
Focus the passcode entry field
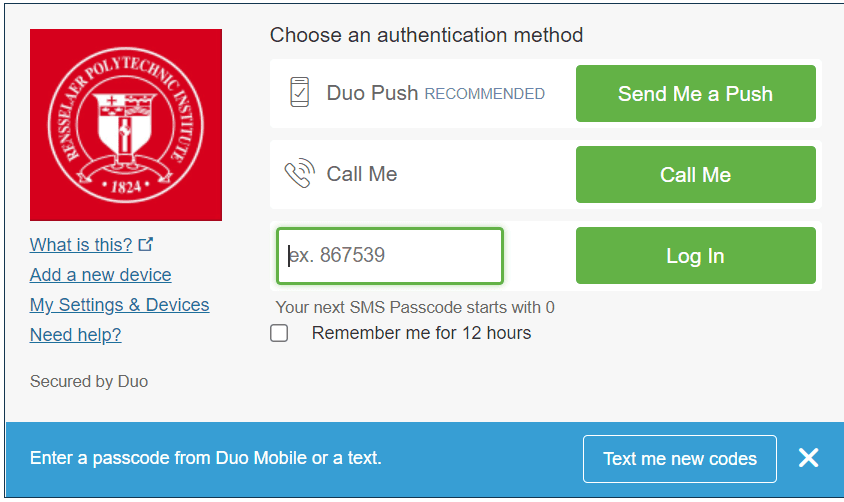390,256
